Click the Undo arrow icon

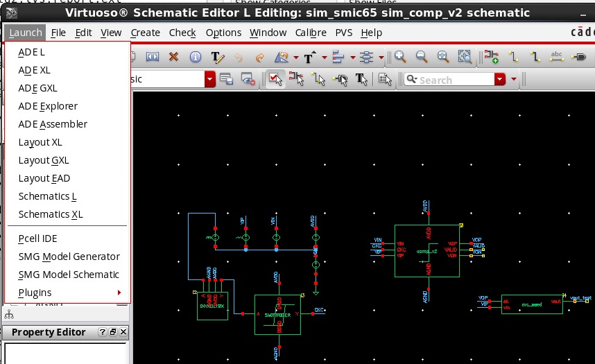(239, 58)
